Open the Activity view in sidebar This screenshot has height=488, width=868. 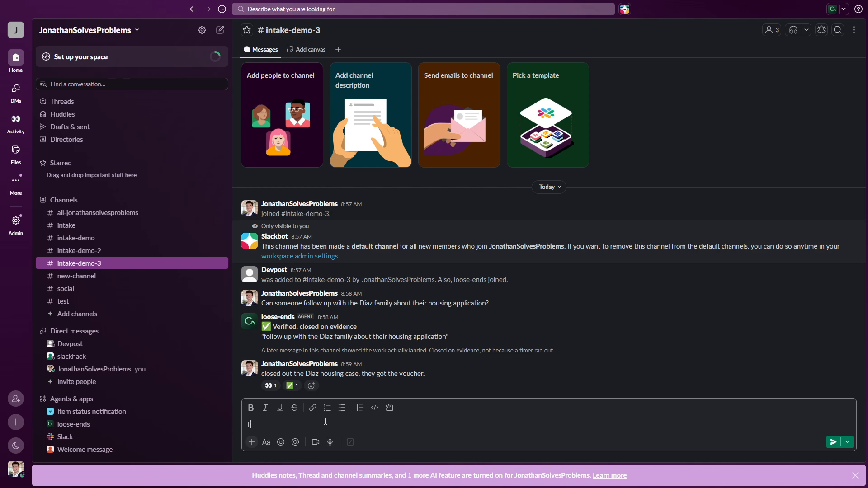[x=16, y=124]
